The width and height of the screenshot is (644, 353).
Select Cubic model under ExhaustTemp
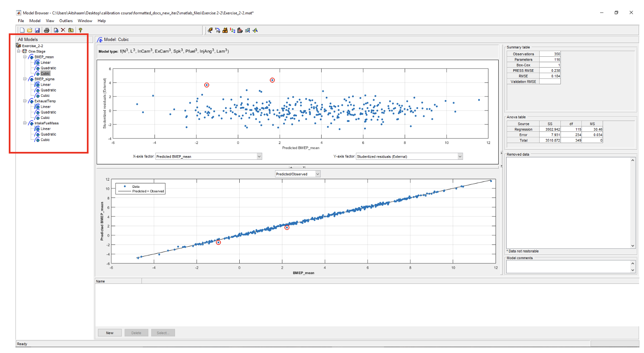pyautogui.click(x=45, y=118)
